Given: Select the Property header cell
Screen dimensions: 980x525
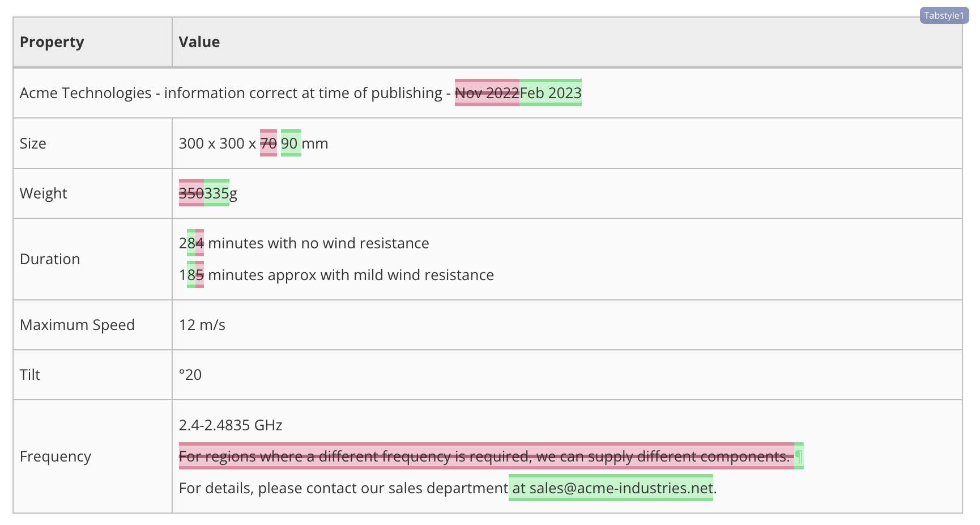Looking at the screenshot, I should click(x=52, y=41).
